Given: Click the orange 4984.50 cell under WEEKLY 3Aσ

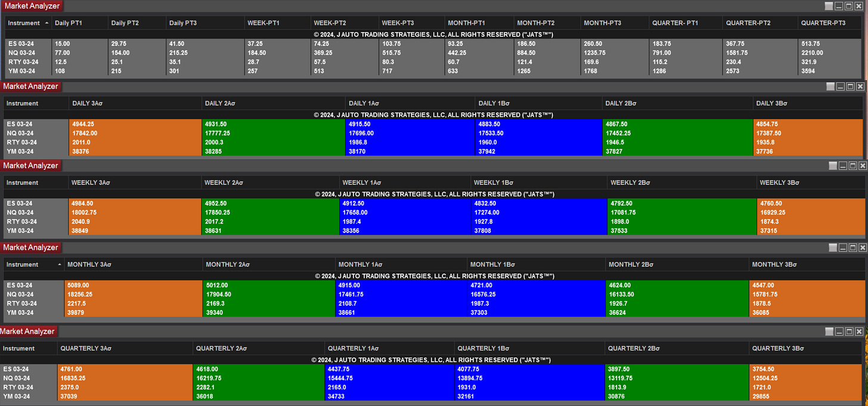Looking at the screenshot, I should [135, 203].
